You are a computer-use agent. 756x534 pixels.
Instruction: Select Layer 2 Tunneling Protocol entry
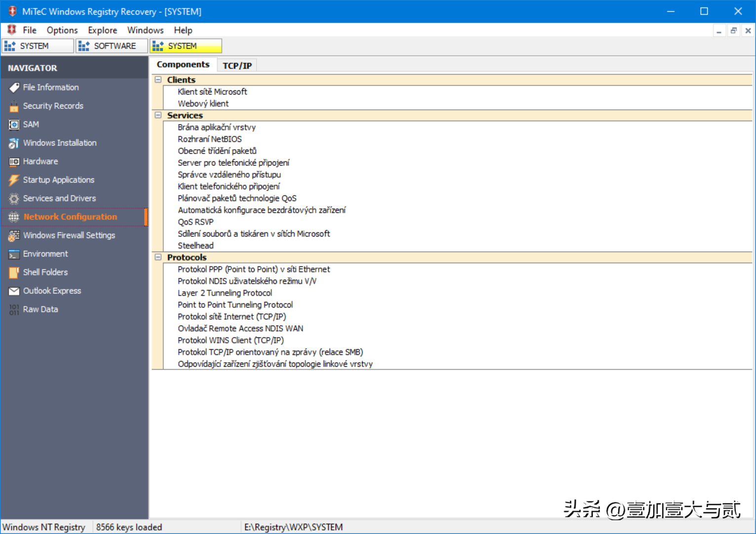225,293
